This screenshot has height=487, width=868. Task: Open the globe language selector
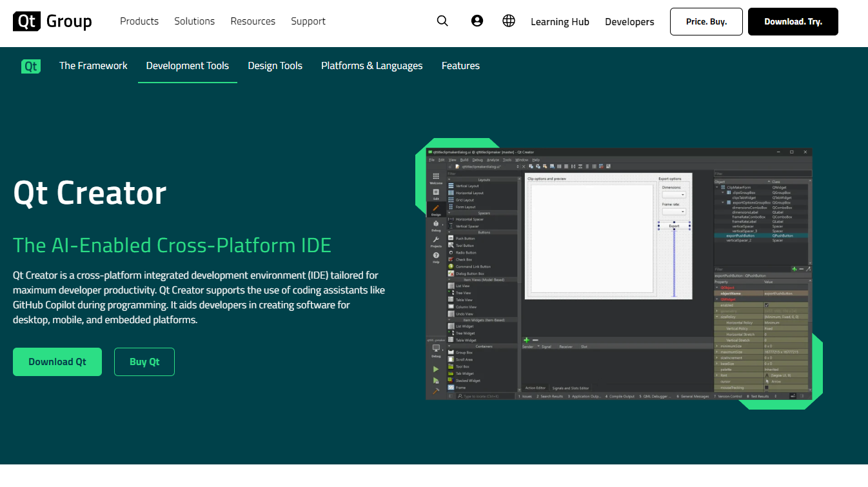click(x=509, y=21)
